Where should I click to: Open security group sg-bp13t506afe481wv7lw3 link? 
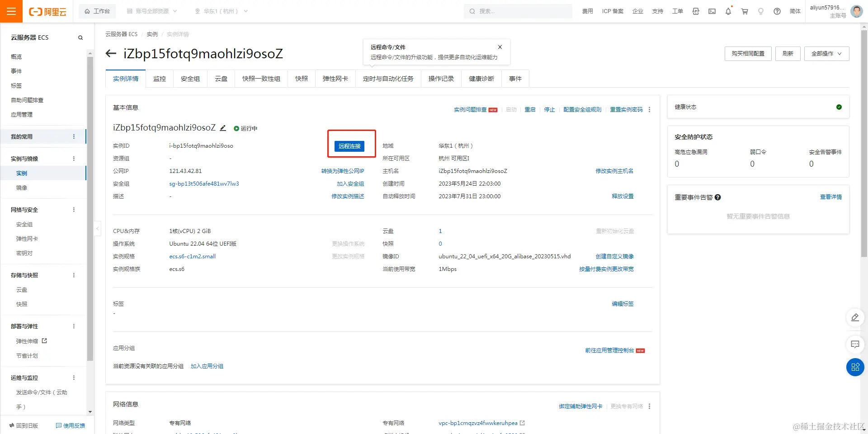pos(204,184)
